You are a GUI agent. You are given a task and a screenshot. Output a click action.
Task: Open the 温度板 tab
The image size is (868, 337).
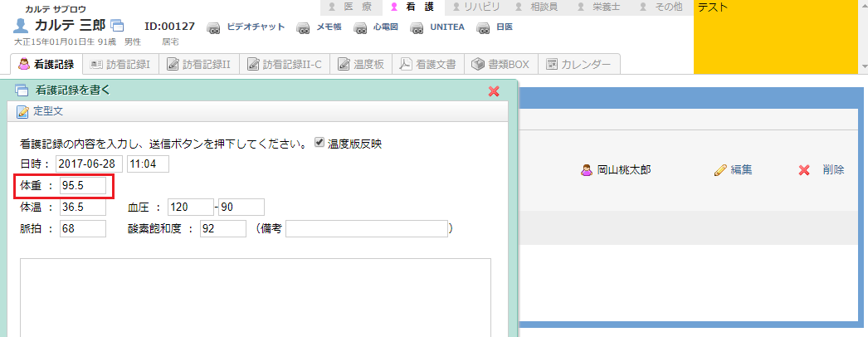[362, 64]
